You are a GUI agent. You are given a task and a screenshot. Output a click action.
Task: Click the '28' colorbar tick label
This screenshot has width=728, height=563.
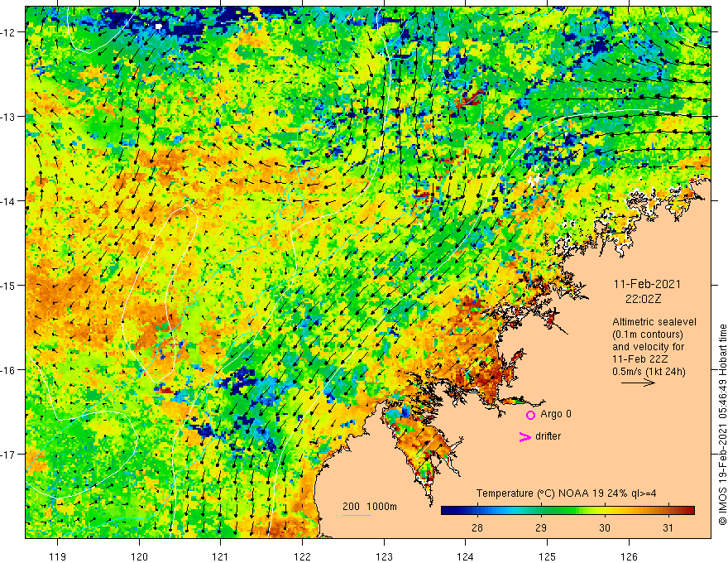(x=477, y=527)
